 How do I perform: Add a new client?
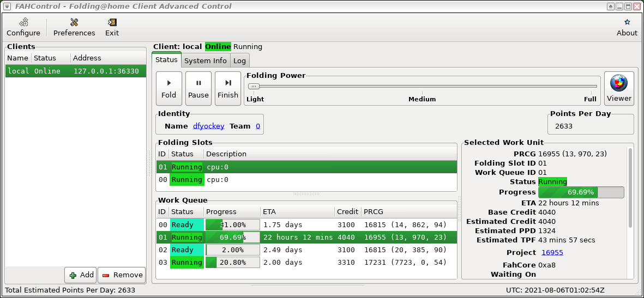click(x=81, y=275)
